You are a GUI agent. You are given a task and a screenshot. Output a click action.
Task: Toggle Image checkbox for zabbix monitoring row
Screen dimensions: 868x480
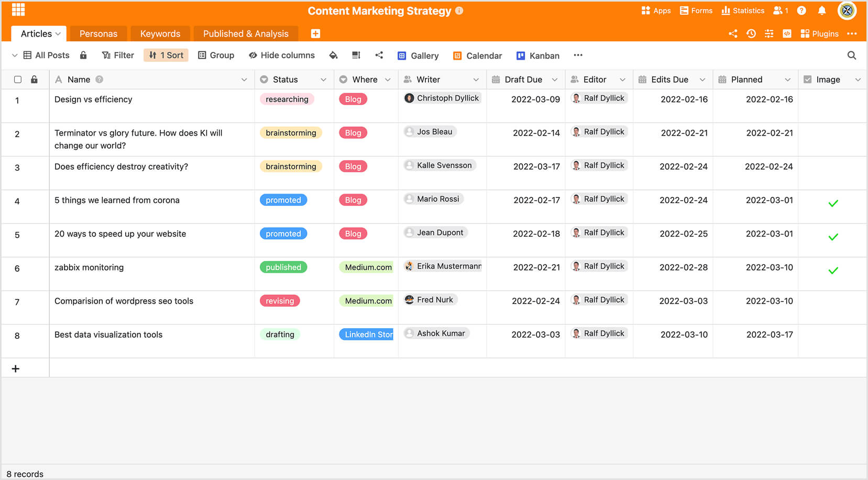tap(833, 271)
